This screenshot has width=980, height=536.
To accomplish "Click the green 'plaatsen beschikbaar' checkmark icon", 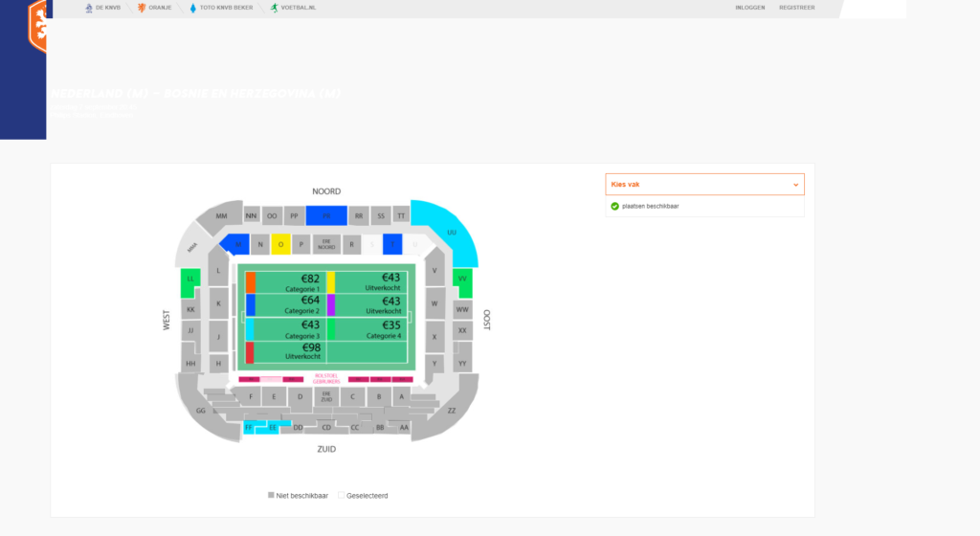I will pos(614,206).
